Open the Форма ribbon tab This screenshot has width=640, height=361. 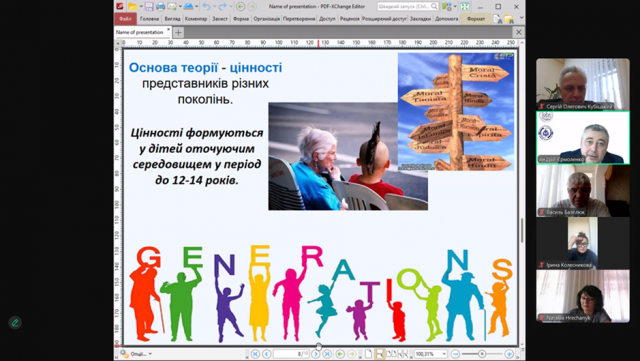coord(241,19)
